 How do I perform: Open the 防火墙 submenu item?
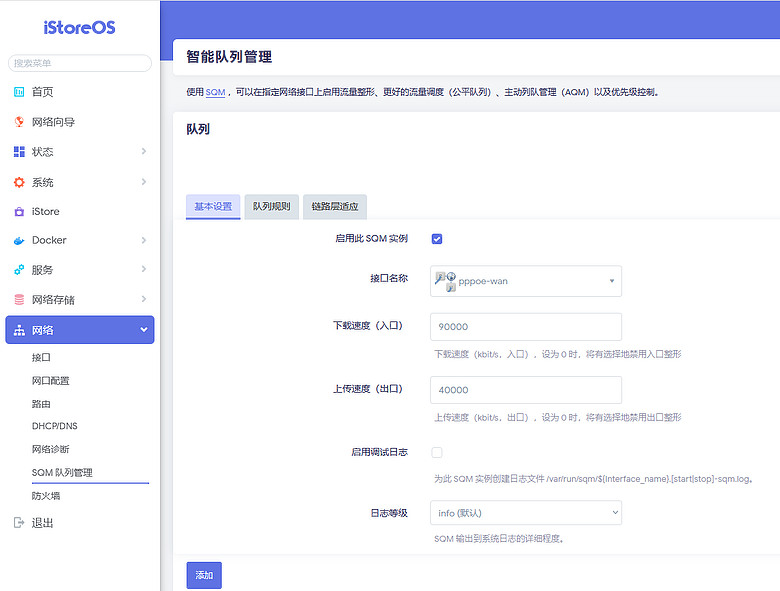(x=46, y=496)
